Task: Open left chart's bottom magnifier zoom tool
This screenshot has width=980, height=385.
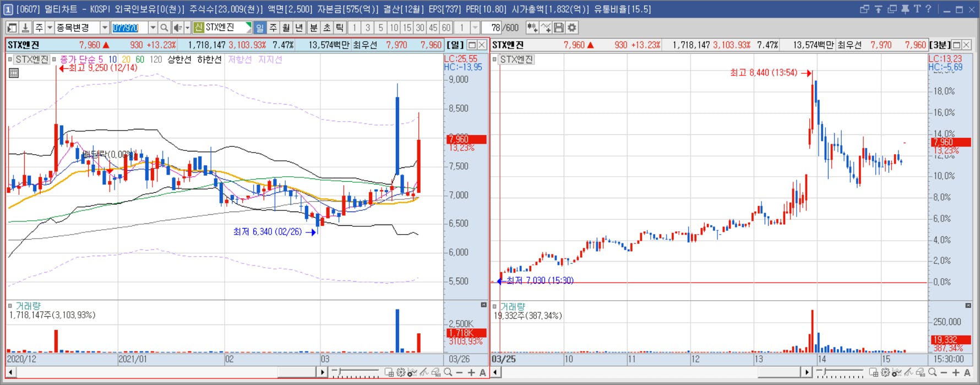Action: coord(448,373)
